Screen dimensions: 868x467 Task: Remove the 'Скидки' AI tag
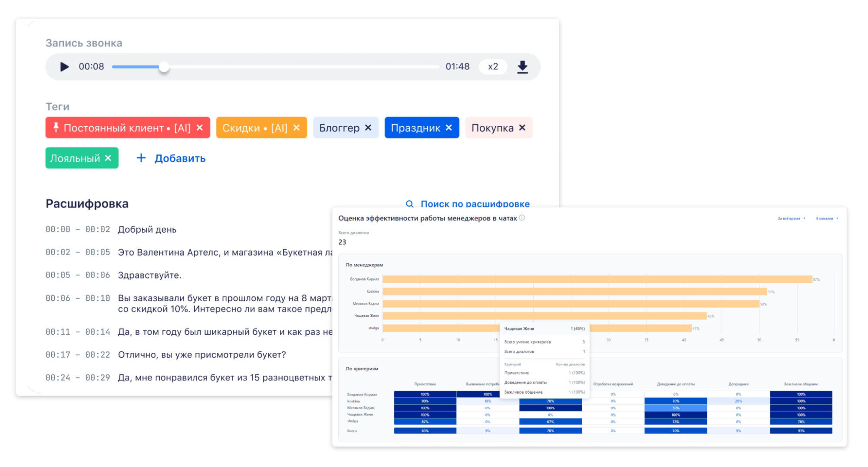click(297, 128)
